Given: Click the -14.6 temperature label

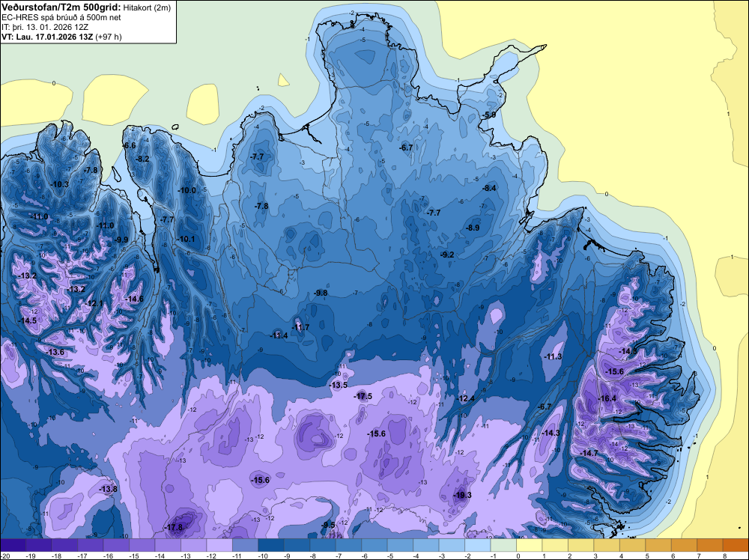Looking at the screenshot, I should [134, 299].
